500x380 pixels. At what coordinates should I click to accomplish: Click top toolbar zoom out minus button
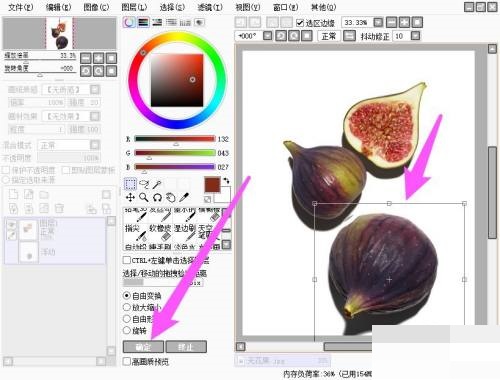392,23
